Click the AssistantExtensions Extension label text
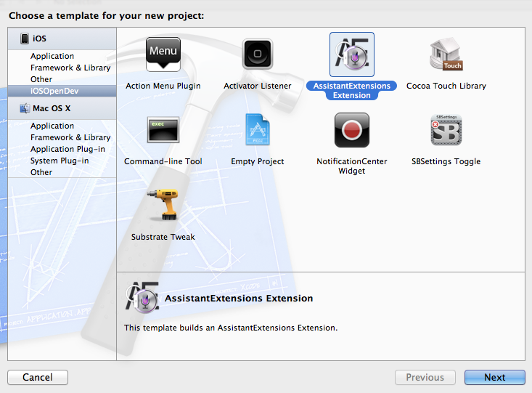 (351, 91)
